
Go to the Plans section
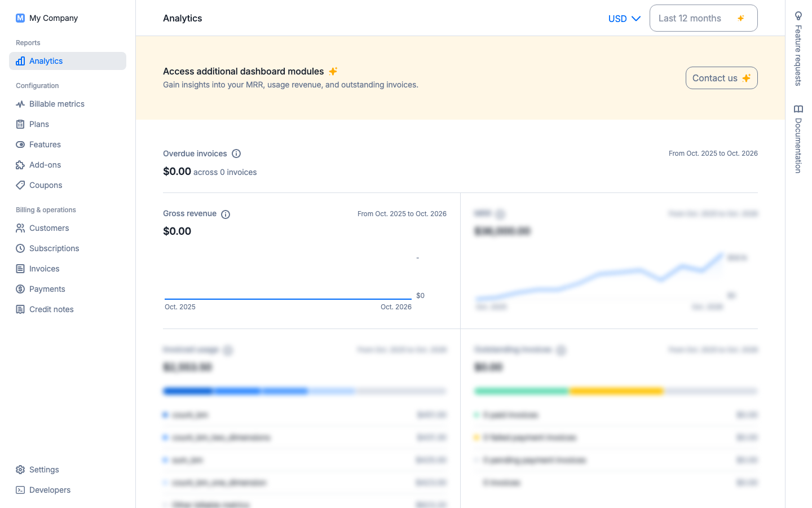(68, 124)
